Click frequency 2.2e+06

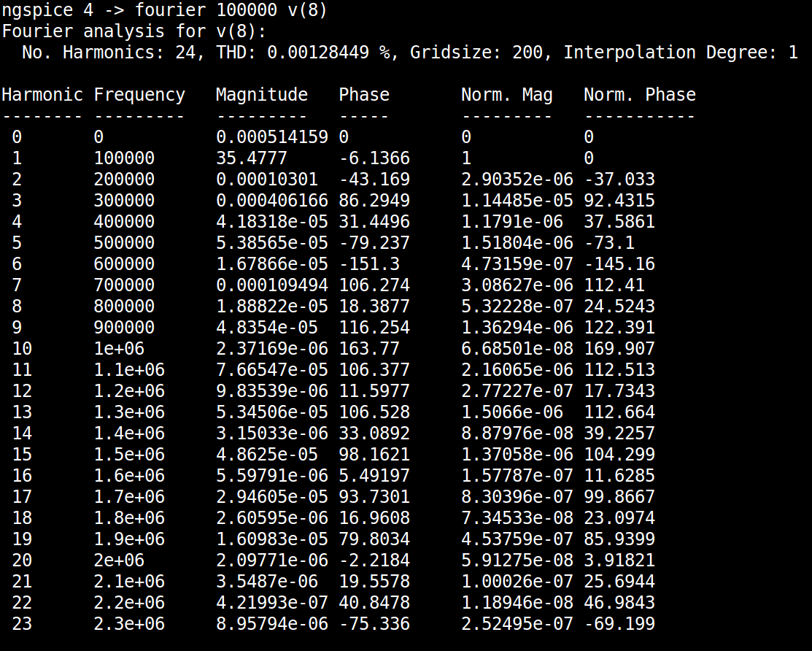click(x=129, y=603)
